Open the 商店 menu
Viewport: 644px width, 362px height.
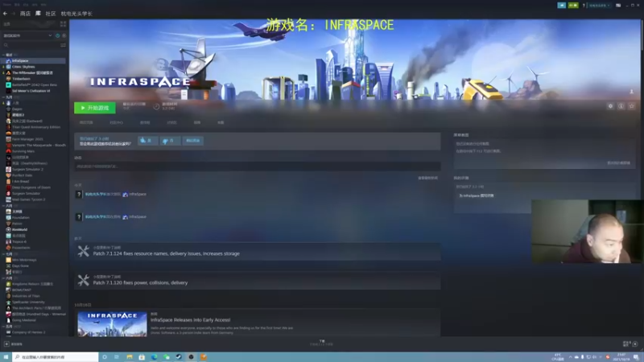coord(26,14)
